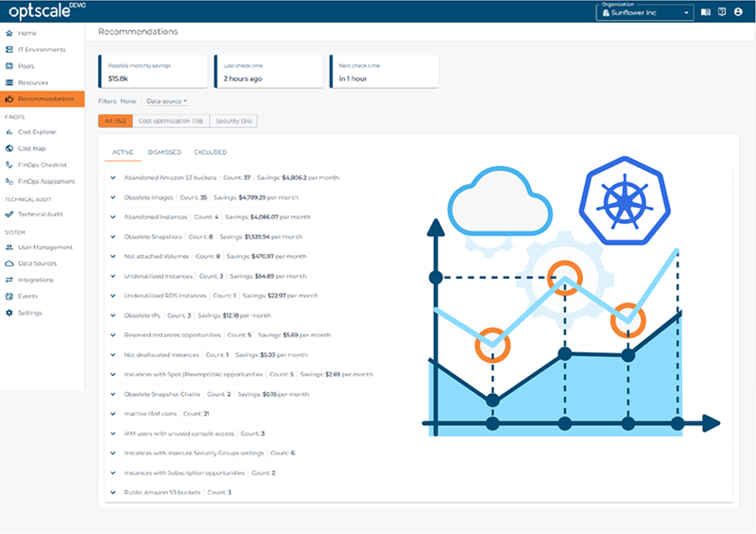Click the 'Count: 21' value
756x534 pixels.
point(196,414)
